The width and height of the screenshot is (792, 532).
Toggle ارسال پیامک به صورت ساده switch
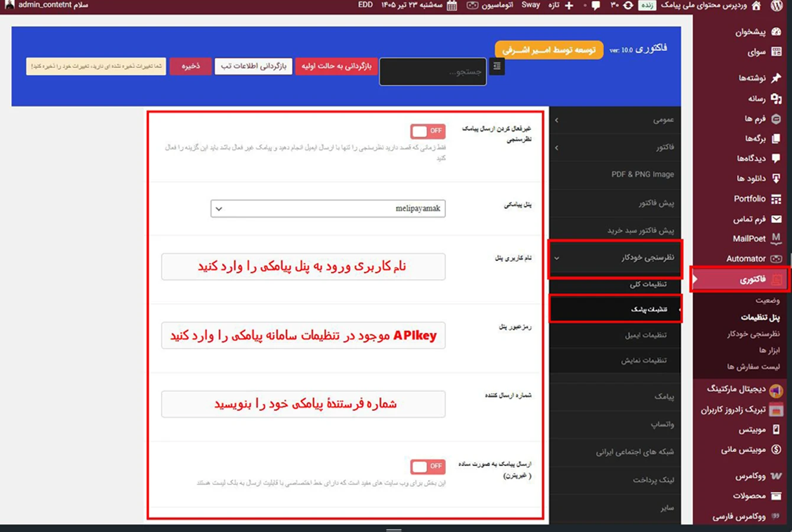[428, 466]
